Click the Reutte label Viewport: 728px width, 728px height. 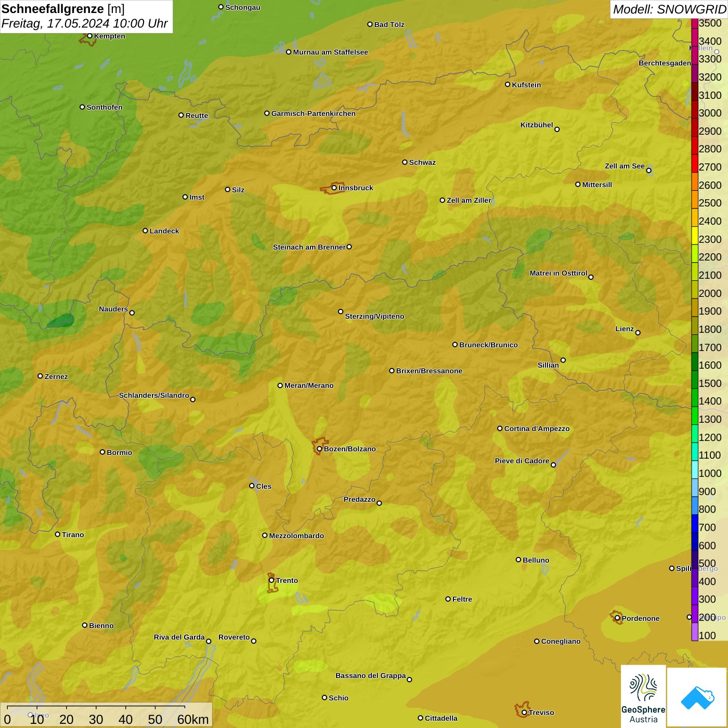(197, 115)
